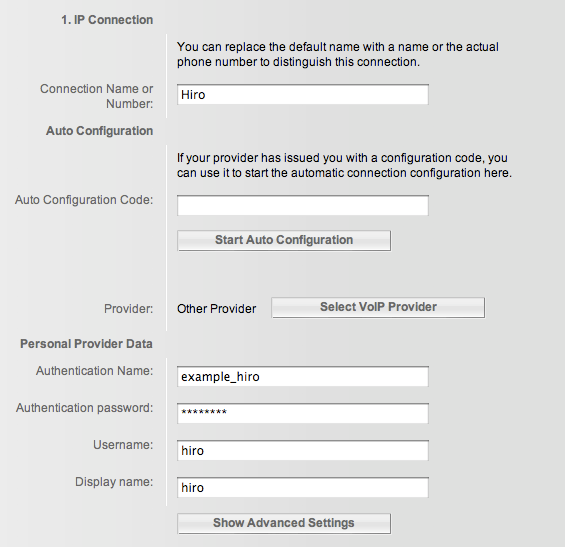Image resolution: width=565 pixels, height=547 pixels.
Task: Click inside the Username input field
Action: pos(303,450)
